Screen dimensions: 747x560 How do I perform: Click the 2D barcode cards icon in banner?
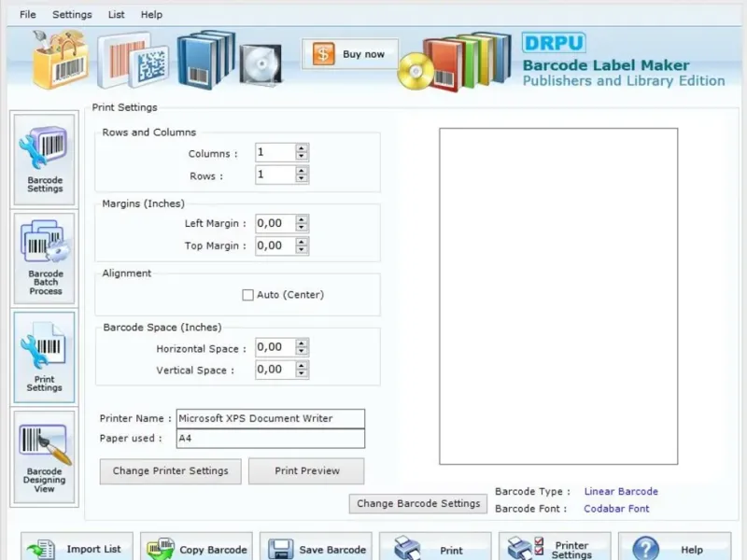[x=133, y=61]
